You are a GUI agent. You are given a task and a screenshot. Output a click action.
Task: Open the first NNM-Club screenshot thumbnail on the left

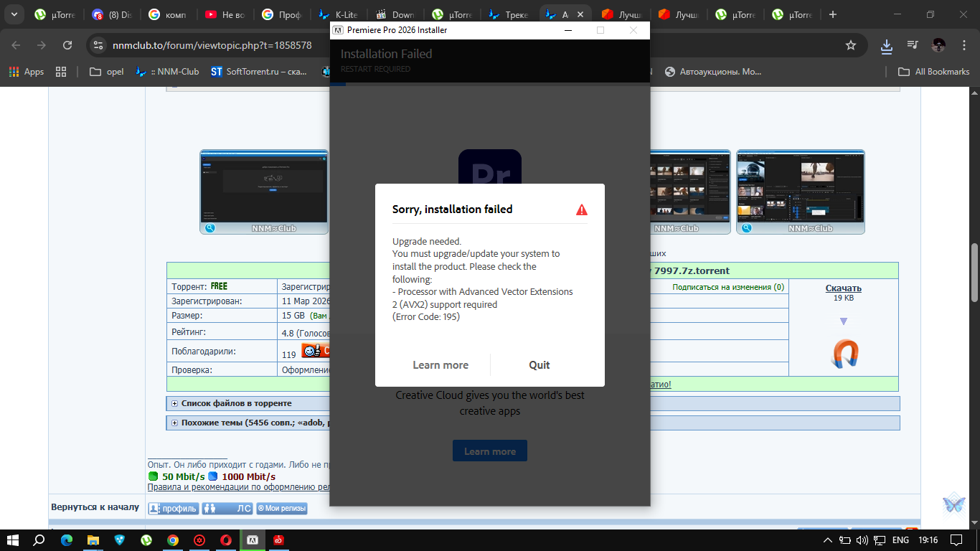(x=264, y=192)
